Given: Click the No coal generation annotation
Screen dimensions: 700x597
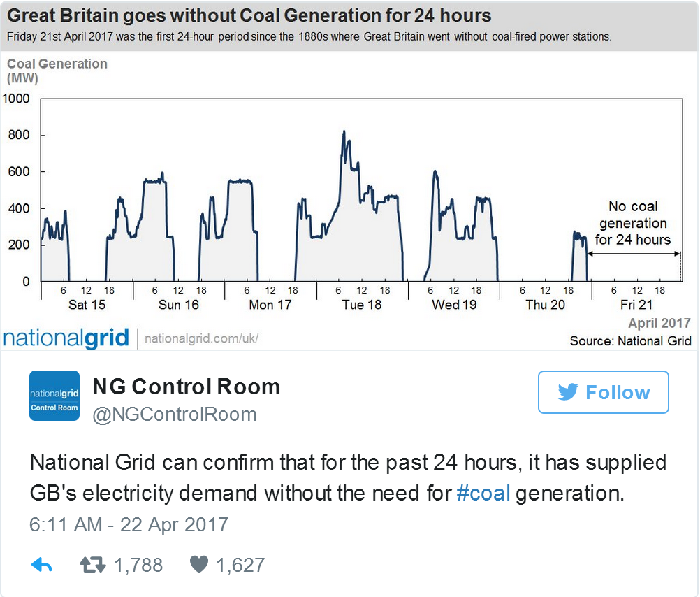Looking at the screenshot, I should (633, 223).
